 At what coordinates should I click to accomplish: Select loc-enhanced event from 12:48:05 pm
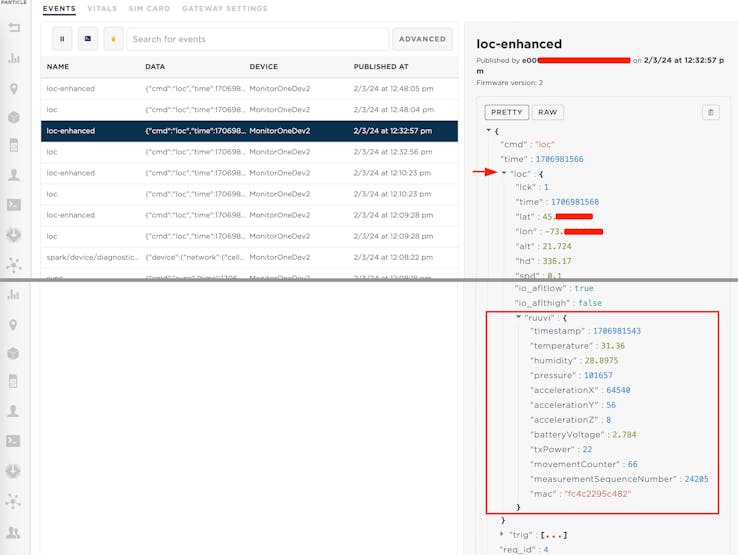[x=249, y=88]
